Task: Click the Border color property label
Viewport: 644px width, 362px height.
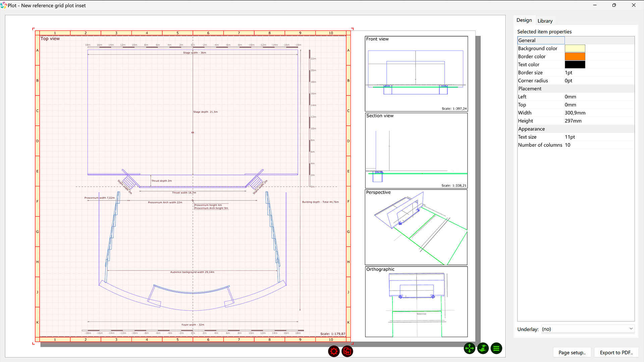Action: 532,56
